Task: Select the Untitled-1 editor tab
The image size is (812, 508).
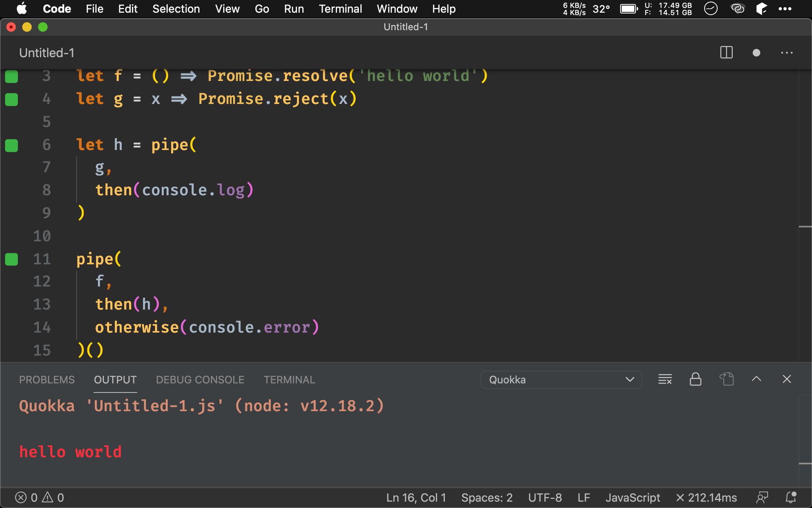Action: tap(47, 53)
